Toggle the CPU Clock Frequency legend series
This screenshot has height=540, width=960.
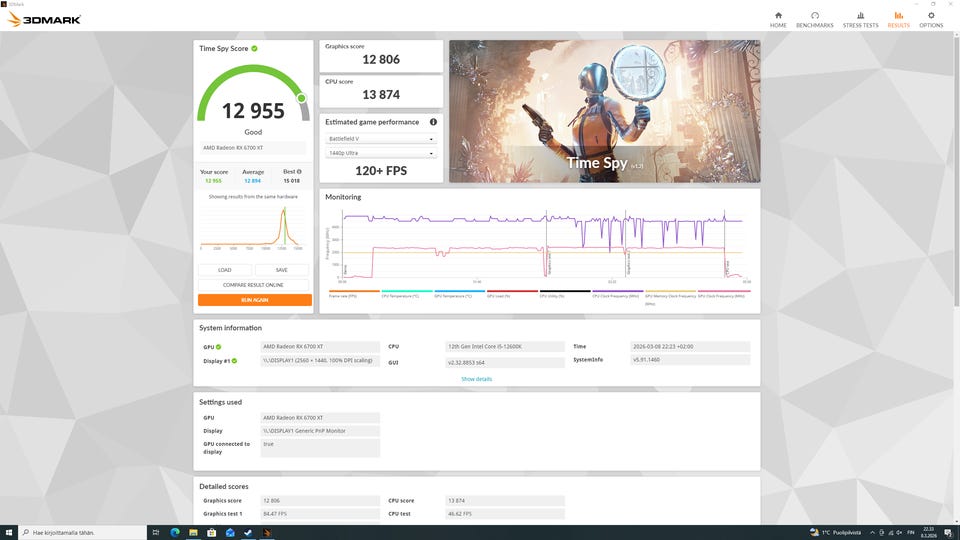click(x=618, y=294)
